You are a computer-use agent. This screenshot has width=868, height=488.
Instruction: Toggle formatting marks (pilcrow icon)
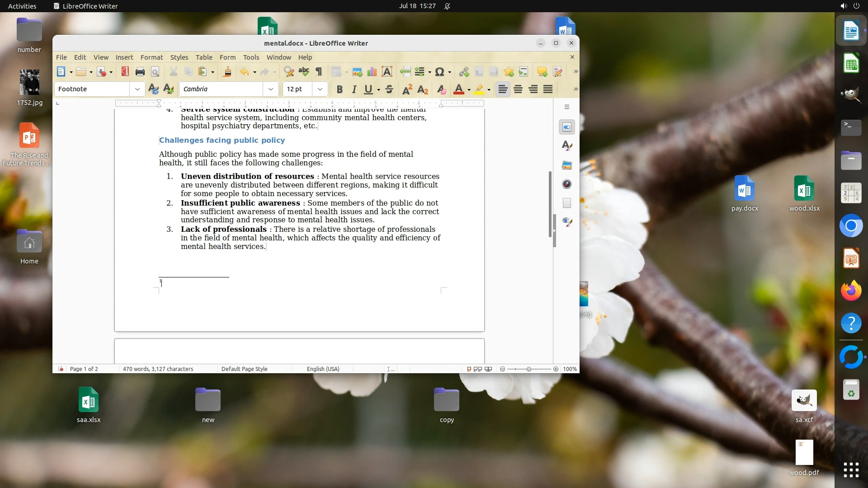(319, 72)
